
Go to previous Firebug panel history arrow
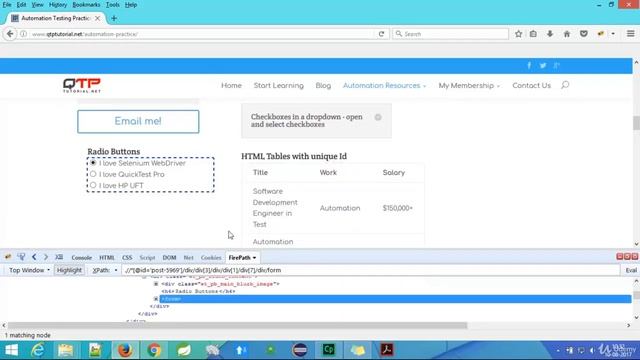pos(34,257)
